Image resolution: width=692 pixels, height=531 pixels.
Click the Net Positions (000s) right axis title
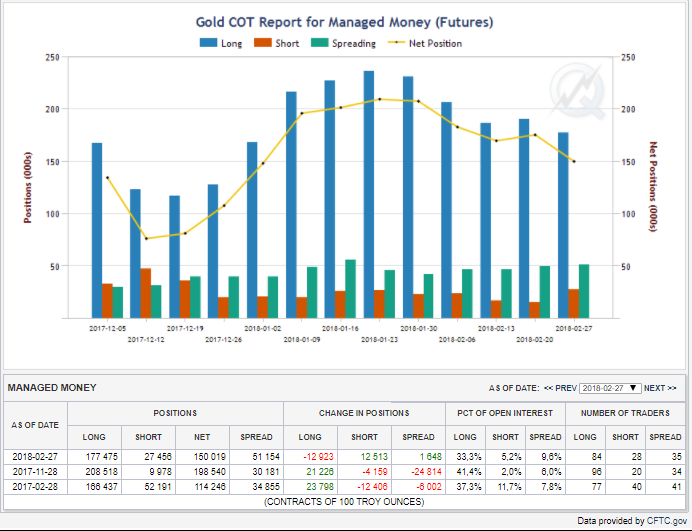pyautogui.click(x=653, y=187)
